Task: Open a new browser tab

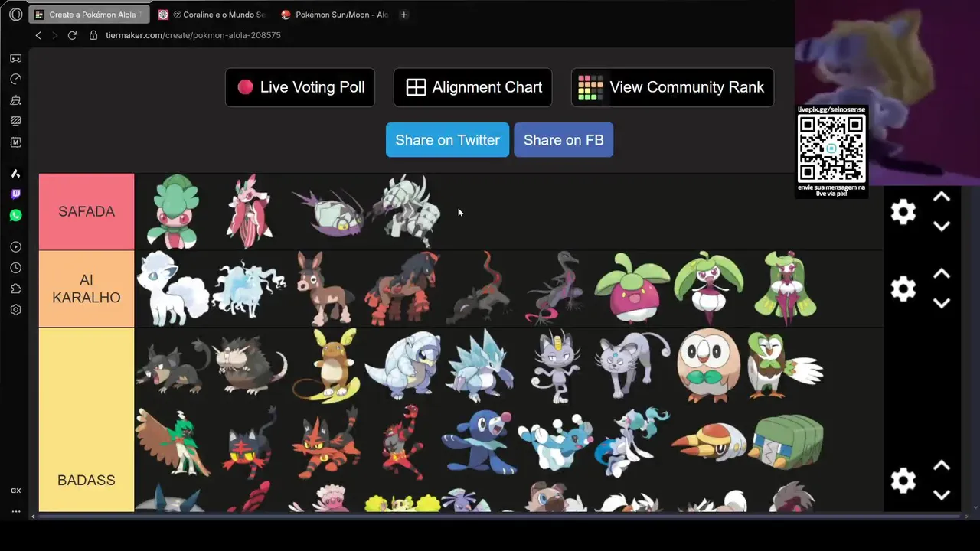Action: pyautogui.click(x=403, y=15)
